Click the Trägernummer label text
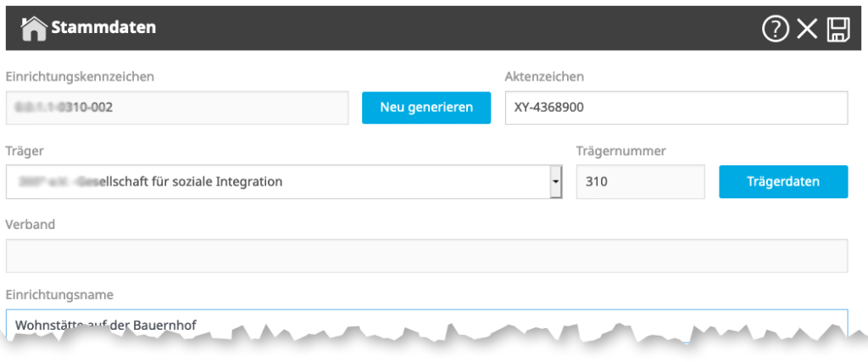 point(620,151)
